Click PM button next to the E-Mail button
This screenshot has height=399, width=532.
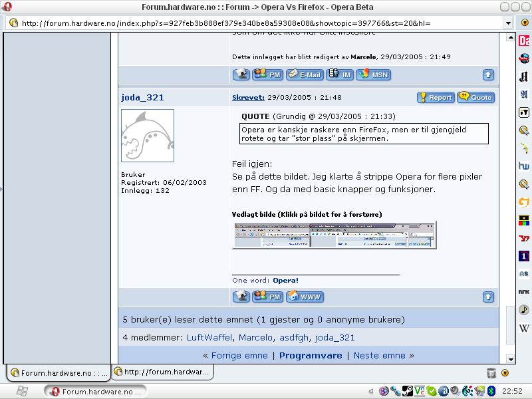[x=268, y=74]
